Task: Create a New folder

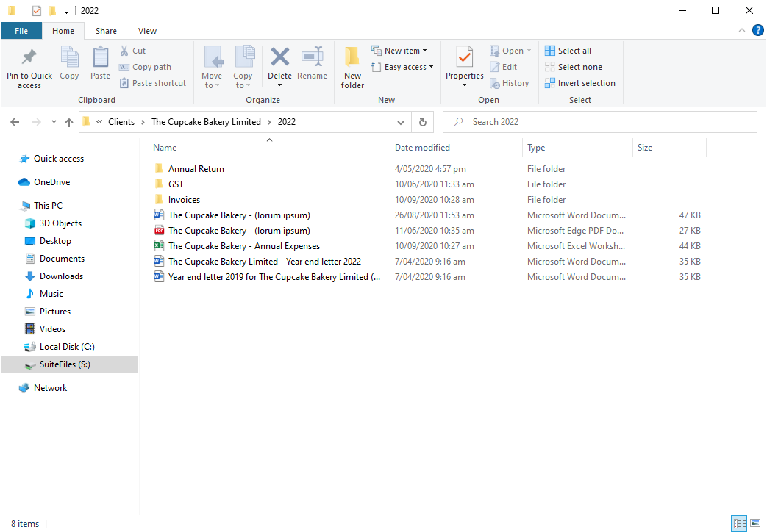Action: click(352, 68)
